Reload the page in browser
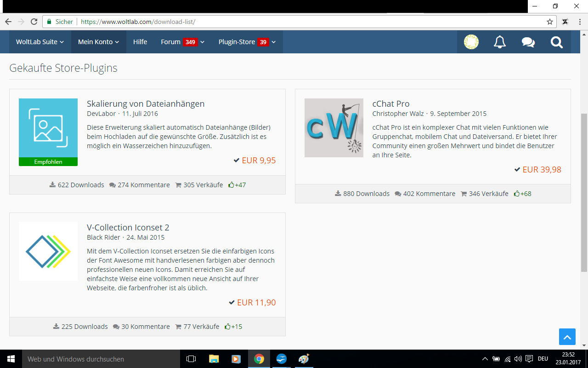This screenshot has width=588, height=368. coord(34,22)
